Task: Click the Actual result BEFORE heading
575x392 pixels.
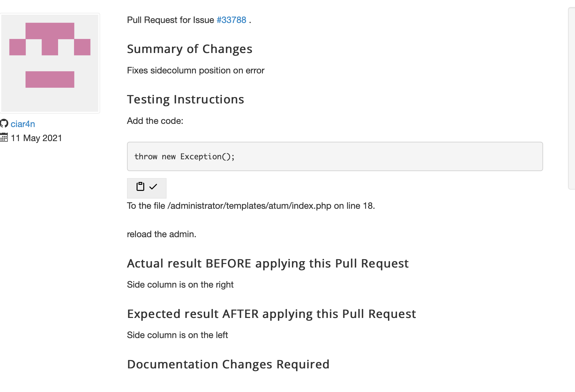Action: point(268,263)
